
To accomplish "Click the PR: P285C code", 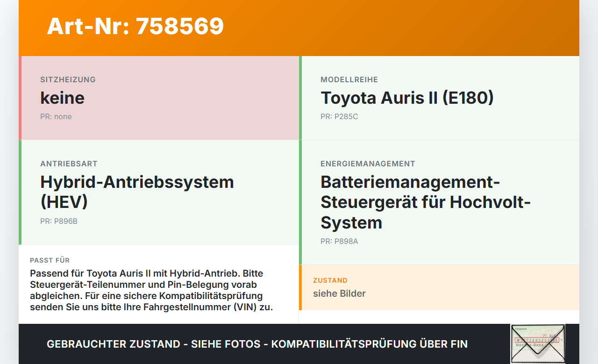I will [x=339, y=117].
